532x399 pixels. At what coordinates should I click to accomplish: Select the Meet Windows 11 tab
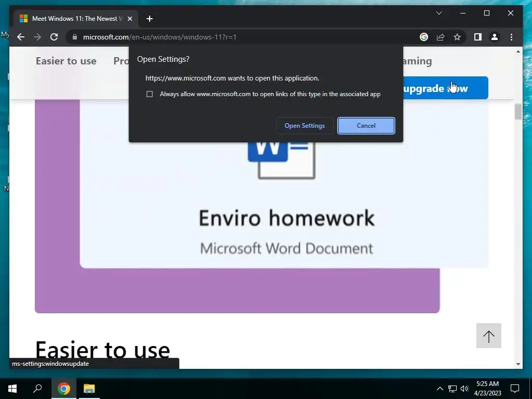click(76, 19)
